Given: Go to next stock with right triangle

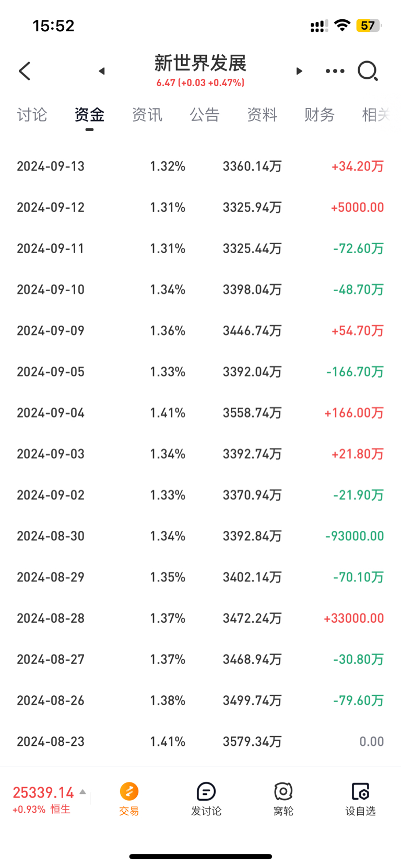Looking at the screenshot, I should (x=299, y=71).
